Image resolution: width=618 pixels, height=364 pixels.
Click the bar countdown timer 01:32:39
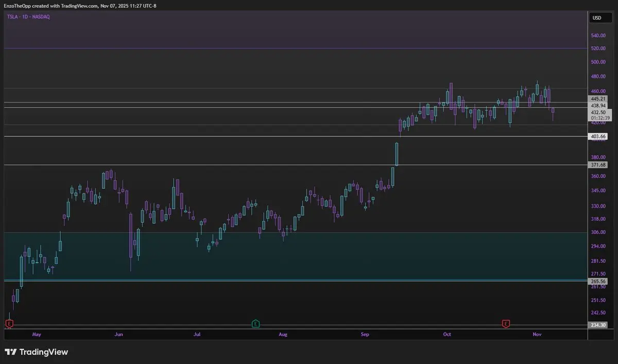click(x=599, y=118)
